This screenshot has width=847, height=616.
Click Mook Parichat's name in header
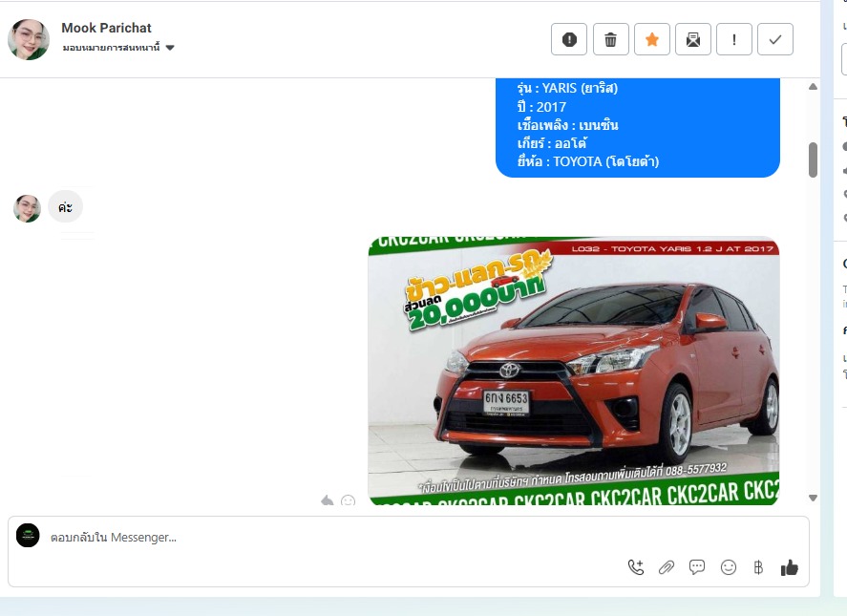pyautogui.click(x=106, y=28)
